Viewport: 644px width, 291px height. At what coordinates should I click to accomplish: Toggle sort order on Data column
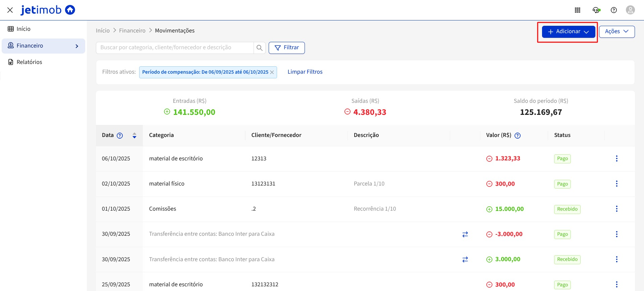tap(134, 136)
